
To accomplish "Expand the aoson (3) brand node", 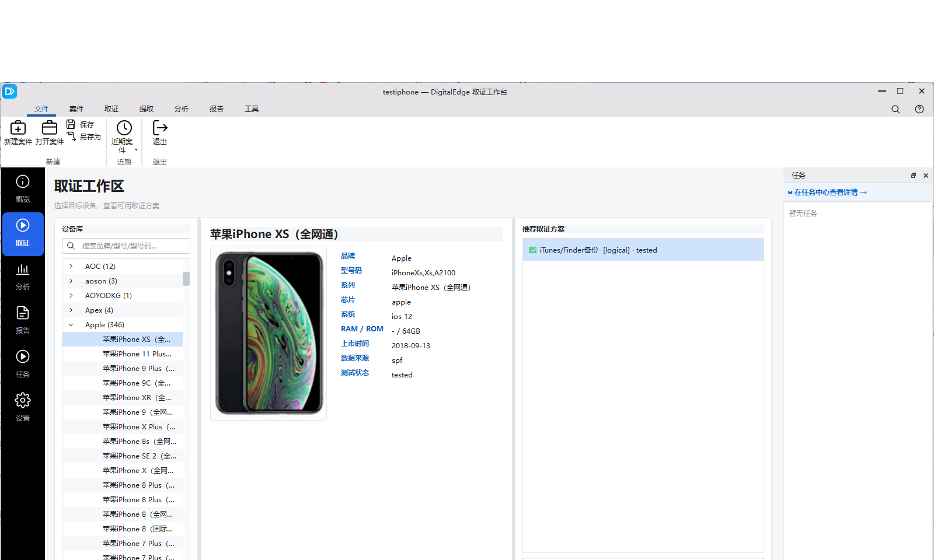I will point(71,281).
